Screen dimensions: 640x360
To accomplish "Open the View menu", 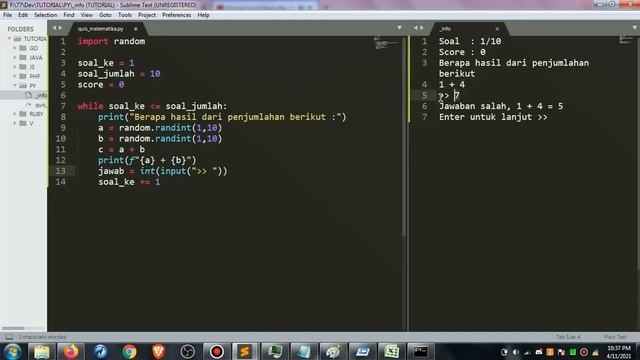I will [x=87, y=15].
